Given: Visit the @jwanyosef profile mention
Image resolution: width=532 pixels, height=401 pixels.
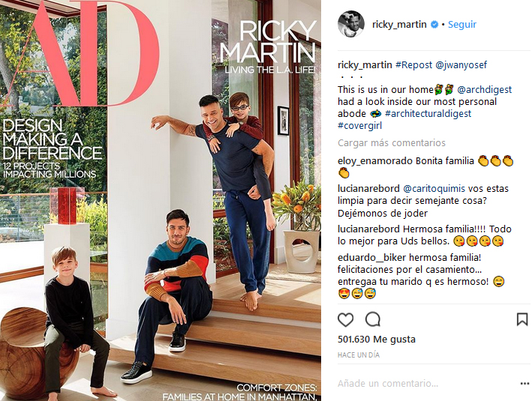Looking at the screenshot, I should (461, 64).
